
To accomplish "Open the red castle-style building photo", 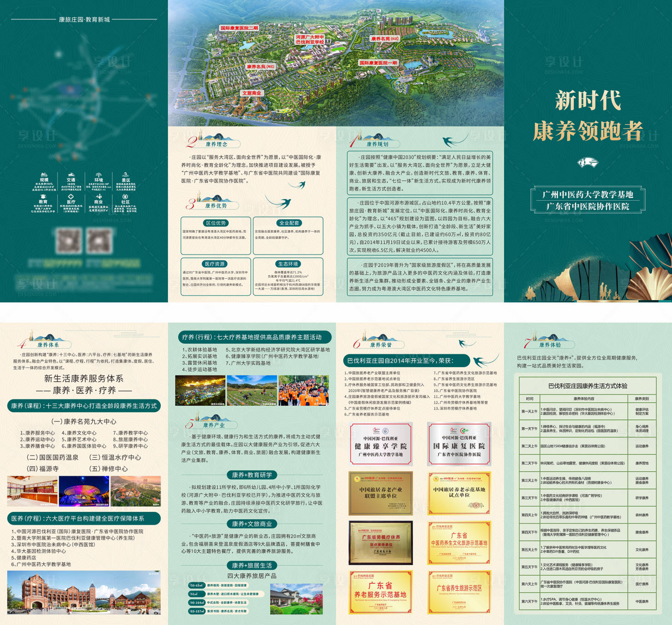I will coord(84,593).
